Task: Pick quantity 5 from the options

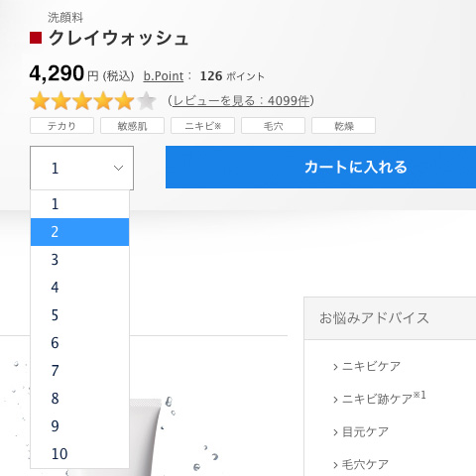Action: tap(79, 315)
